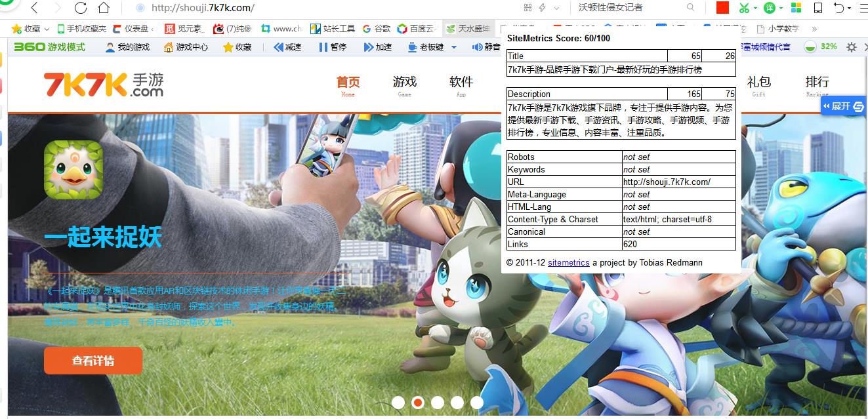
Task: Open the sitemetrics link in popup footer
Action: point(569,262)
